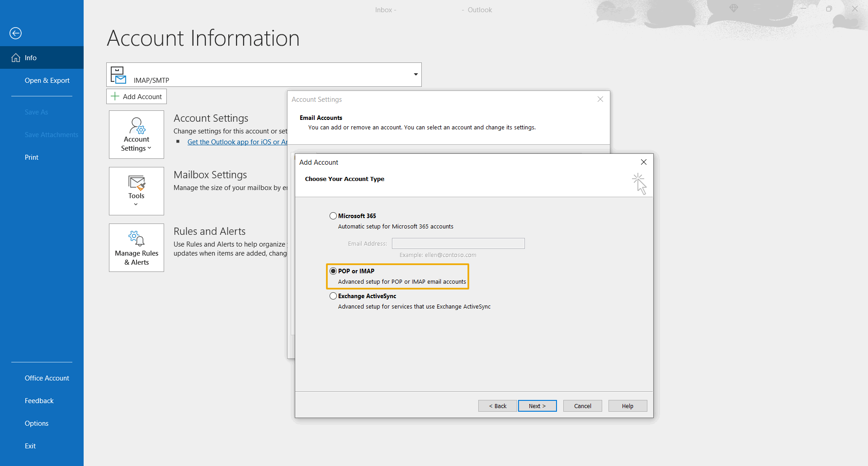Open the Mailbox Tools icon button

click(x=137, y=183)
